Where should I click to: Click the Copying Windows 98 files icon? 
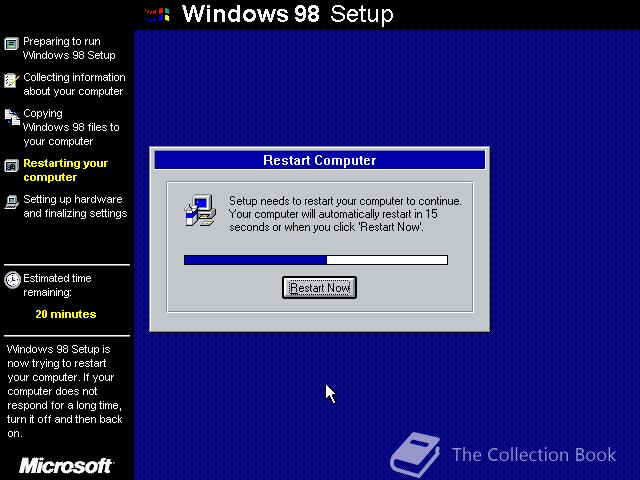pyautogui.click(x=12, y=117)
